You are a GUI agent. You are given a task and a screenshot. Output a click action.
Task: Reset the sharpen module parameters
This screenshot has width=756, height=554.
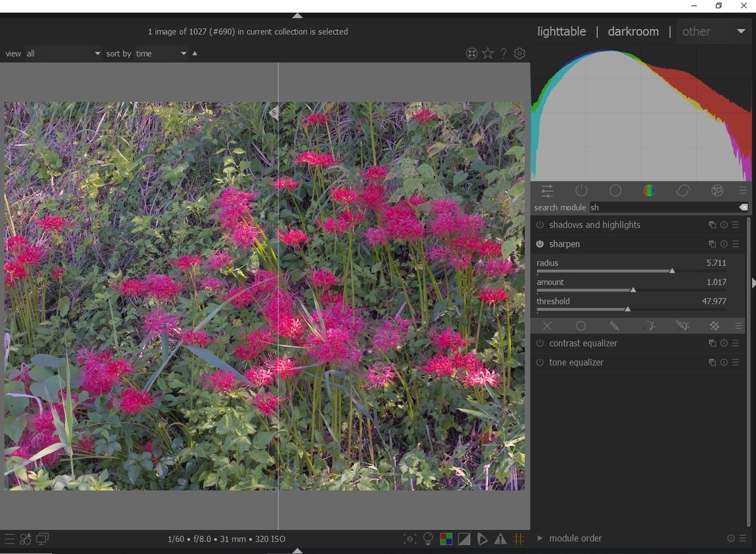[x=724, y=244]
